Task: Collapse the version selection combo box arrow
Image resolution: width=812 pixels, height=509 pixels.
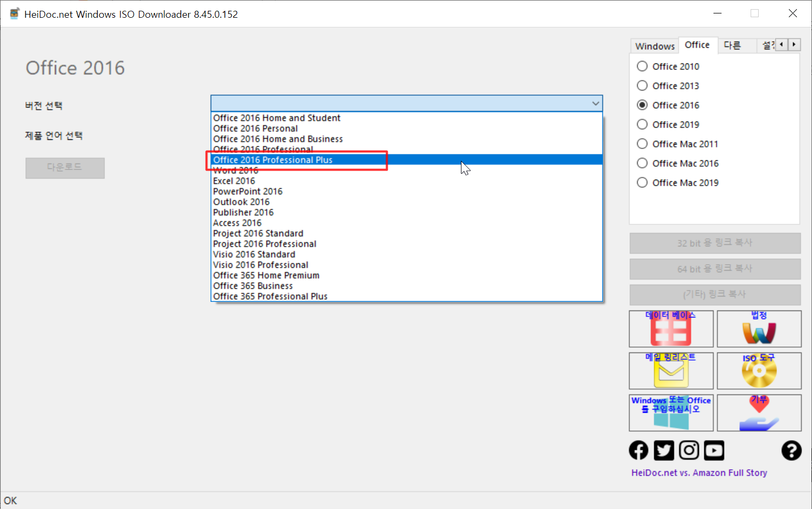Action: tap(596, 103)
